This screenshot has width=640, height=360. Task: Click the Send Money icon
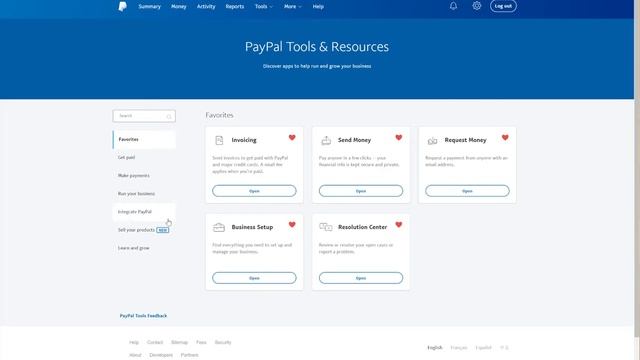coord(326,140)
